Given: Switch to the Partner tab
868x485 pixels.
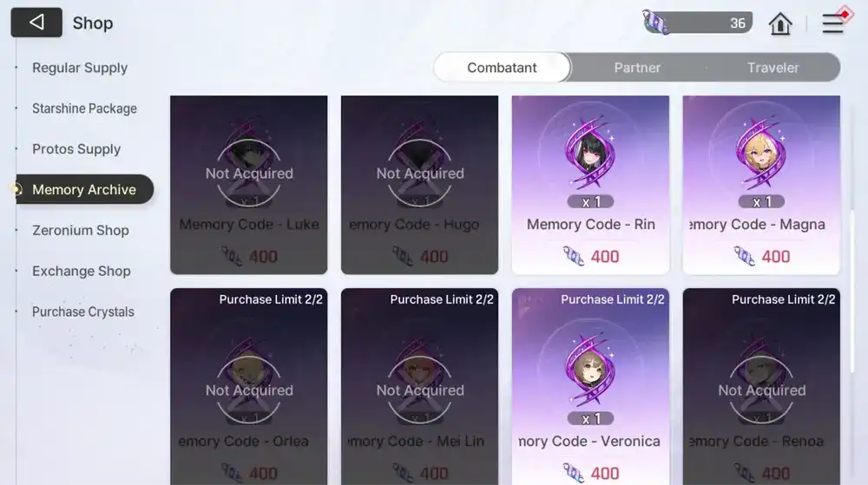Looking at the screenshot, I should [x=637, y=68].
